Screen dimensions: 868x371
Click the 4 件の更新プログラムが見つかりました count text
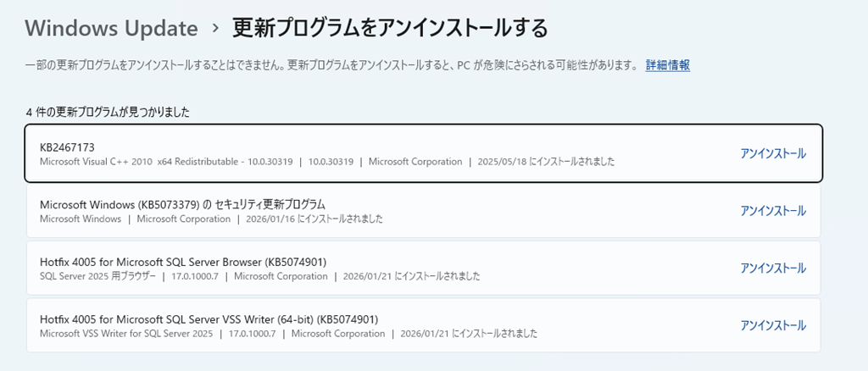(x=108, y=112)
